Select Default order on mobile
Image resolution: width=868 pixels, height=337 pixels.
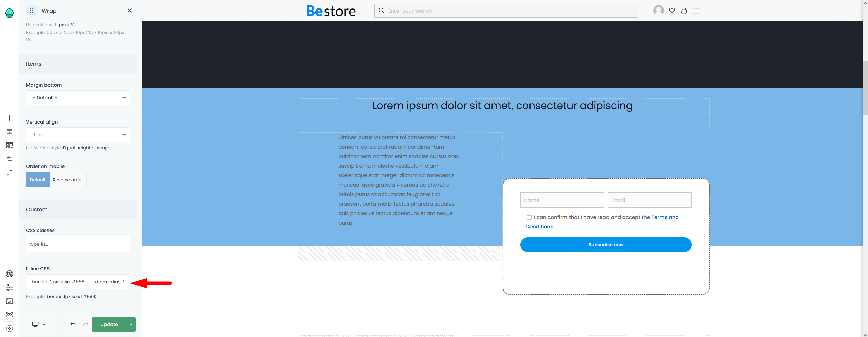(38, 180)
